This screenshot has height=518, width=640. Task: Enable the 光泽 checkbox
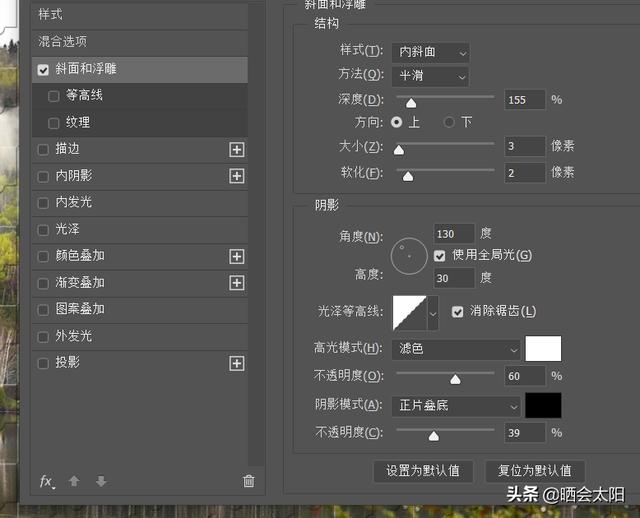point(43,230)
